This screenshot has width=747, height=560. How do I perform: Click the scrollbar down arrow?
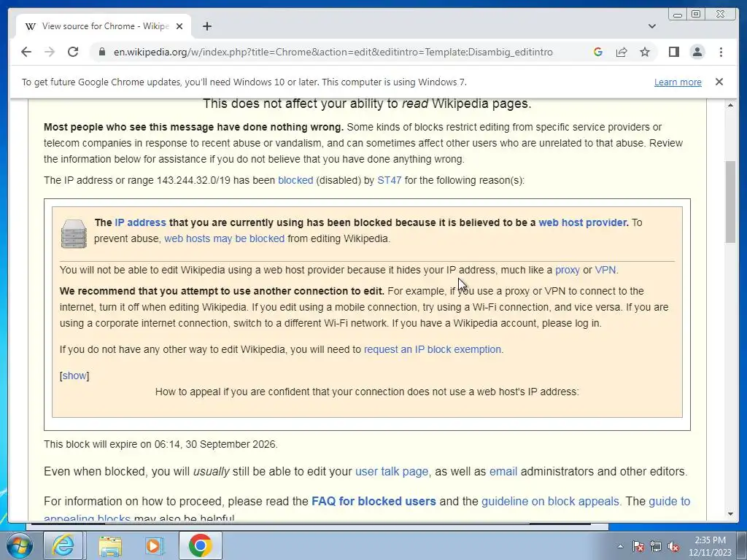729,514
